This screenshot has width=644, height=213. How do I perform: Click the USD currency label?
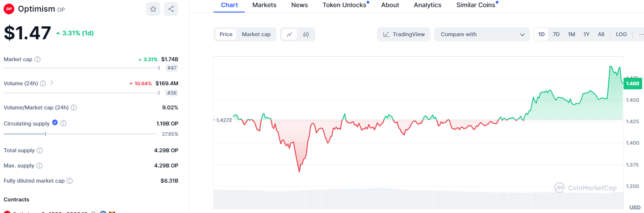[x=635, y=208]
